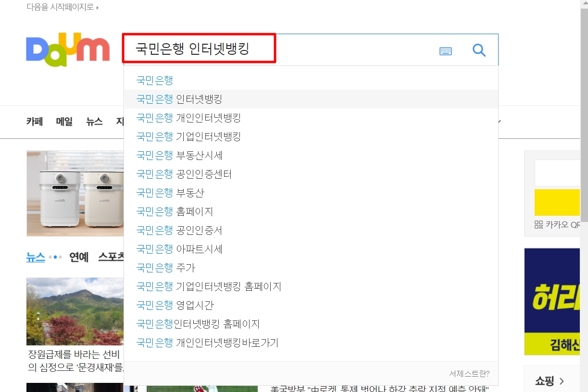Select suggestion '국민은행 인터넷뱅킹'
The image size is (588, 392).
(311, 99)
